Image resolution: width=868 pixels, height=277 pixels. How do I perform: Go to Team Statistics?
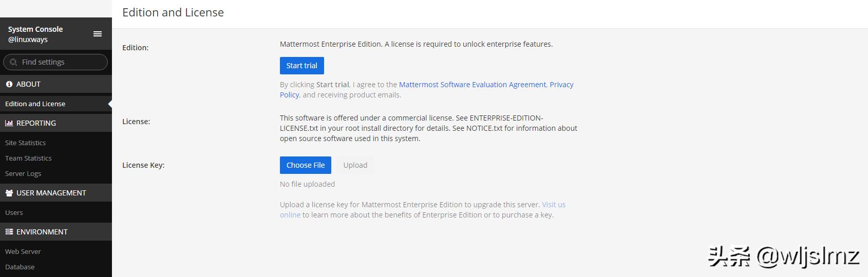click(28, 158)
